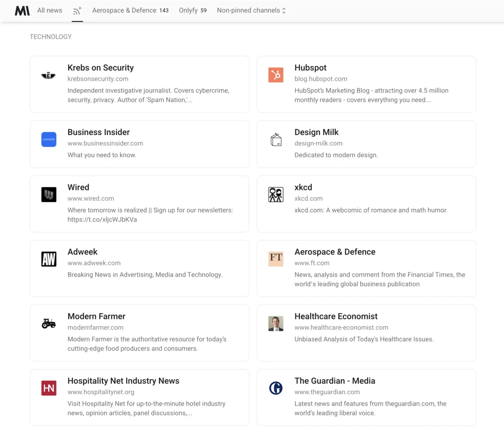Click Modern Farmer 'authoritative resource' description

pyautogui.click(x=147, y=344)
